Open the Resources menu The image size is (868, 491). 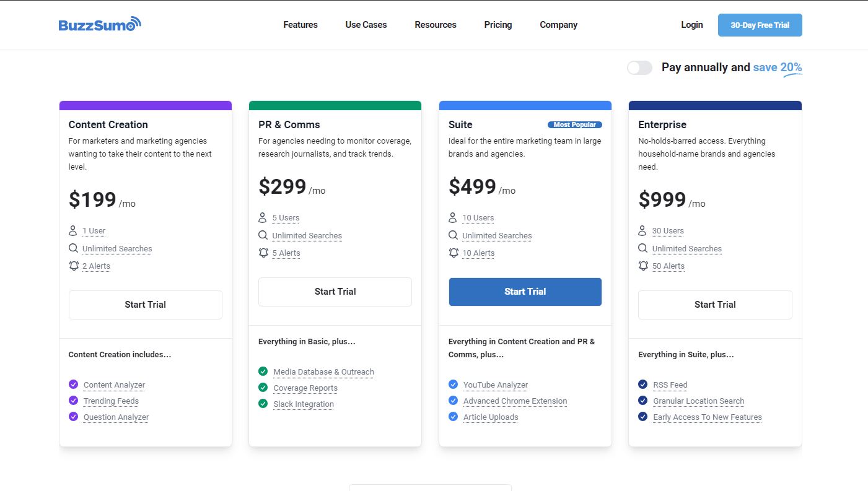point(436,25)
